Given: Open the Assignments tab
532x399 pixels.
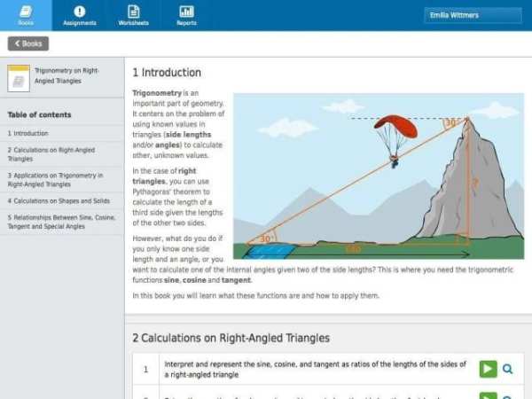Looking at the screenshot, I should (80, 15).
